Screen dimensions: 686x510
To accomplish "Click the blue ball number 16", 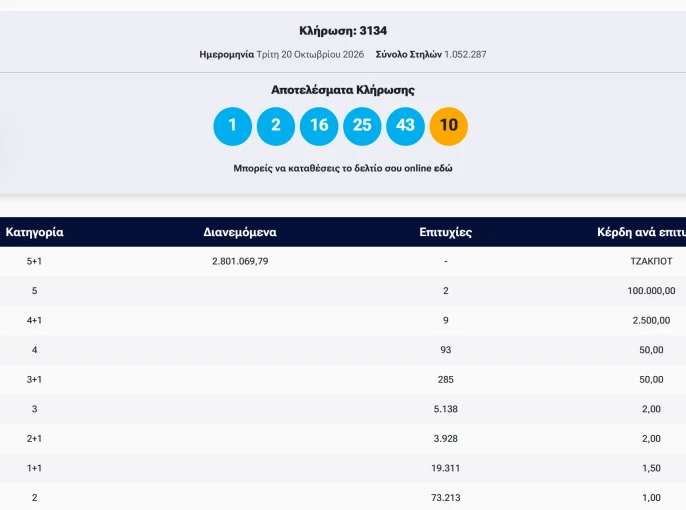I will click(319, 126).
